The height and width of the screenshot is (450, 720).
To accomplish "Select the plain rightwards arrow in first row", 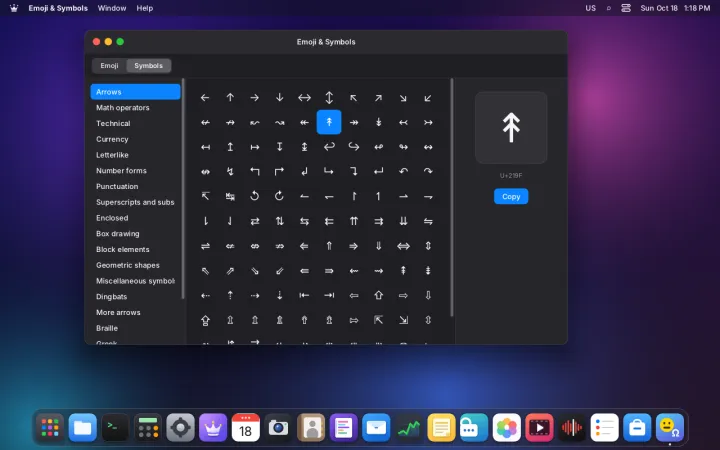I will pos(255,98).
